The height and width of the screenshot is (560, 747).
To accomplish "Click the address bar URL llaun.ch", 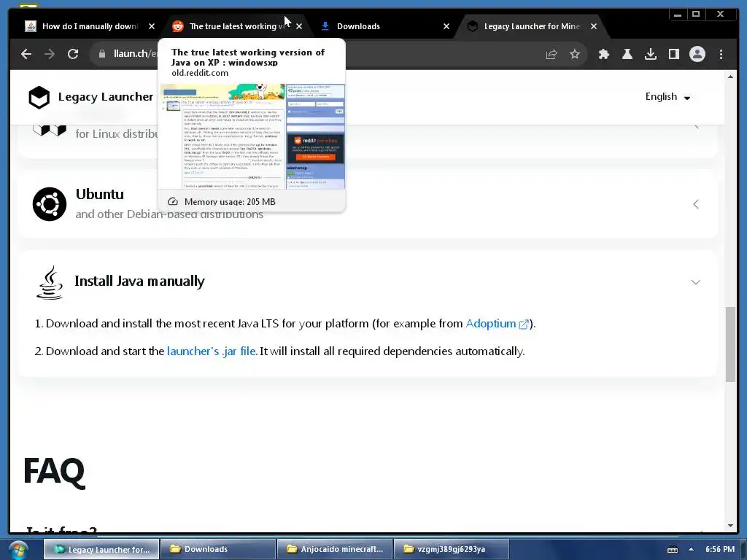I will (x=135, y=54).
